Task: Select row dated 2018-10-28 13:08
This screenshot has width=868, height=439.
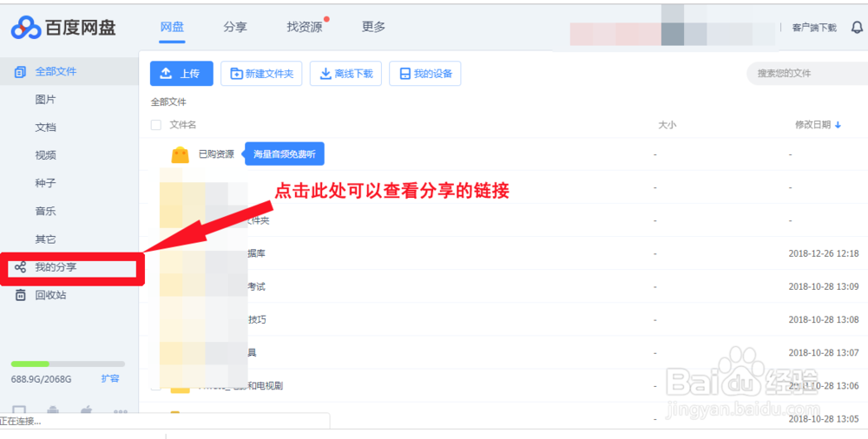Action: (503, 319)
